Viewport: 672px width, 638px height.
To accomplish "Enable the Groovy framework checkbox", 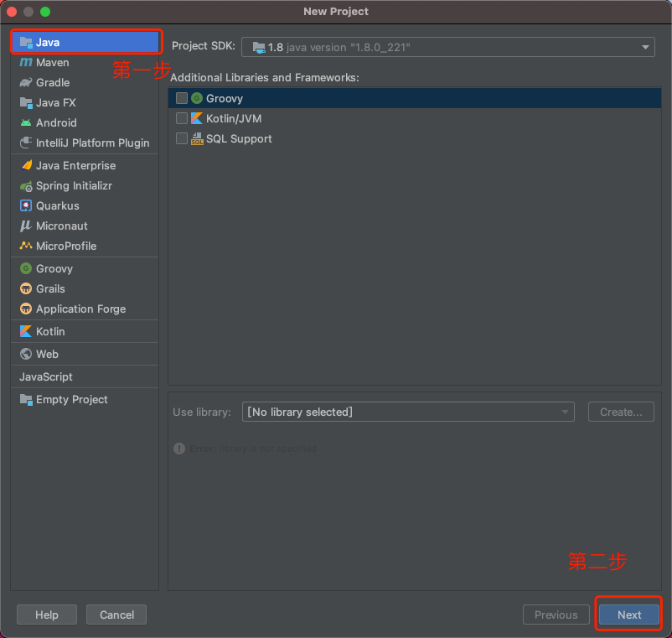I will 182,98.
